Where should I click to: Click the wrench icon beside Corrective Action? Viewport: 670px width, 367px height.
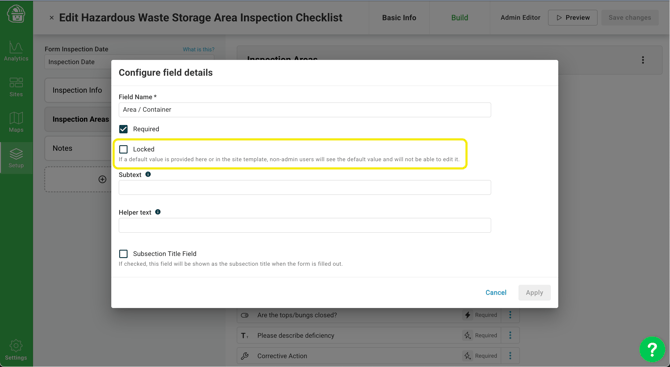(x=244, y=356)
